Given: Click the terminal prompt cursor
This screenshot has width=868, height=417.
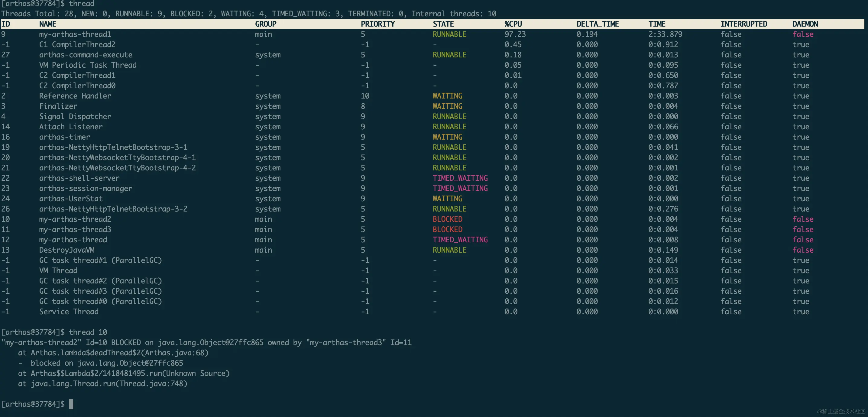Looking at the screenshot, I should 71,404.
